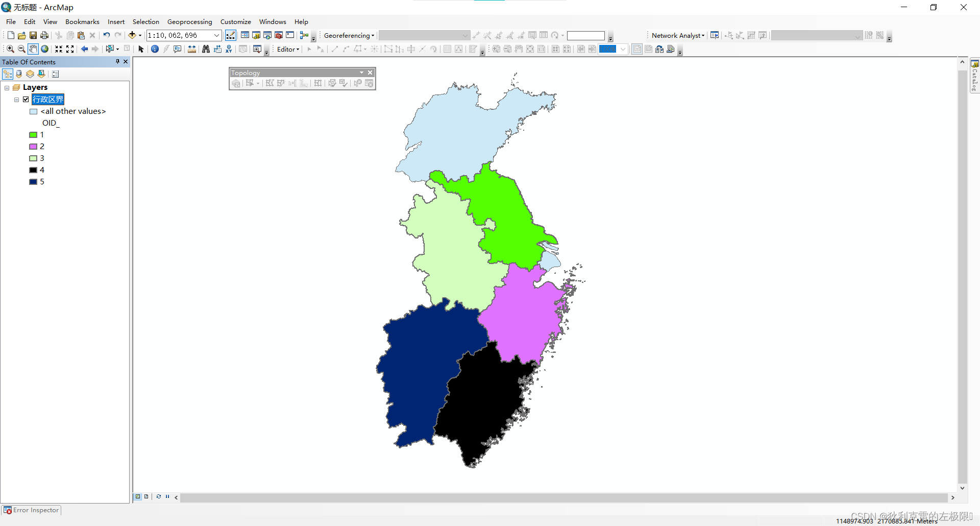Collapse the 行政区界 layer tree
980x526 pixels.
(x=16, y=99)
